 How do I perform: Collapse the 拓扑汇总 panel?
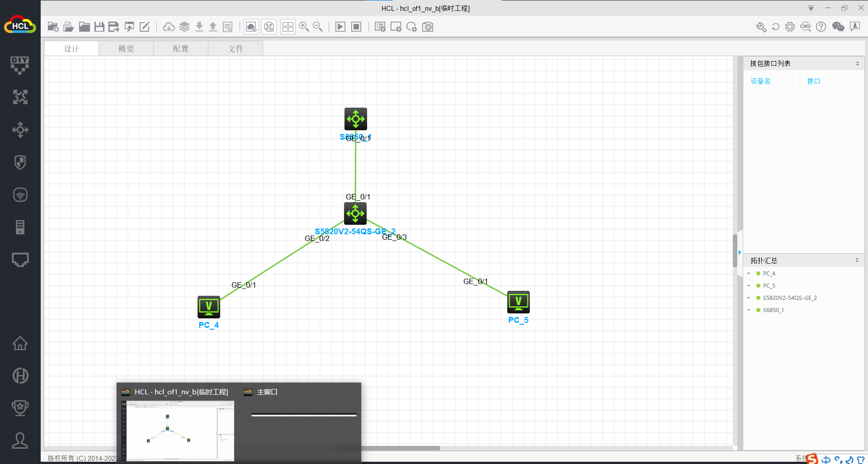coord(857,260)
